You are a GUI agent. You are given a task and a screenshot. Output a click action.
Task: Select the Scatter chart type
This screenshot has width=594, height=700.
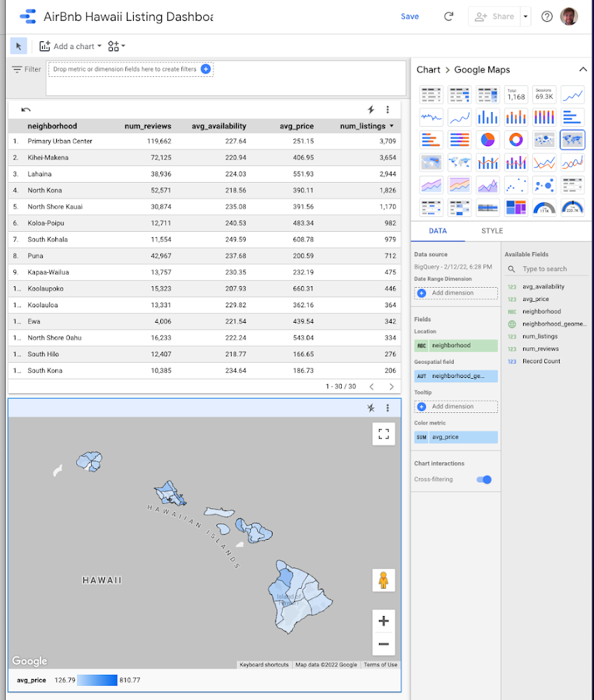point(516,185)
